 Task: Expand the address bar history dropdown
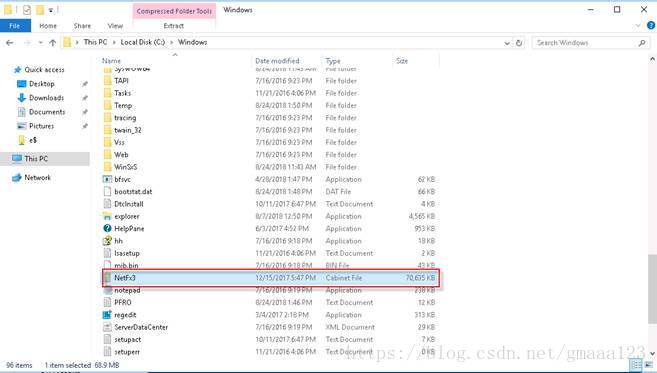coord(507,43)
